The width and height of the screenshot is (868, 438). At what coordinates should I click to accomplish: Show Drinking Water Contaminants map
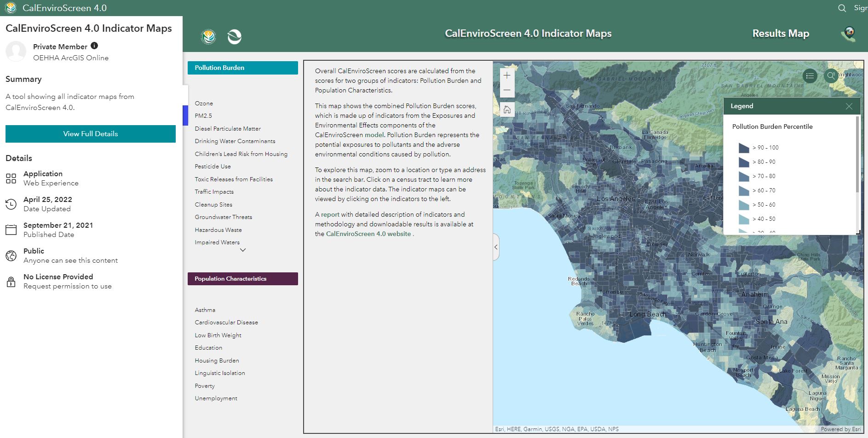point(235,141)
